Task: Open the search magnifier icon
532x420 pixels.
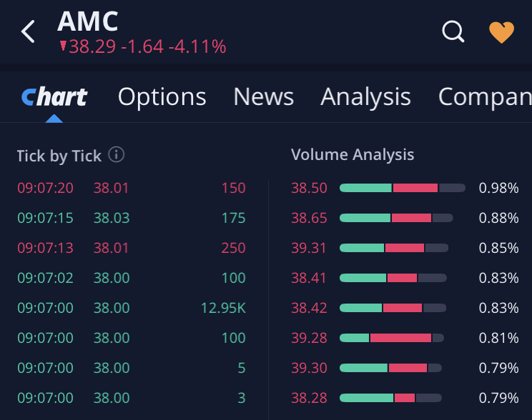Action: coord(453,31)
